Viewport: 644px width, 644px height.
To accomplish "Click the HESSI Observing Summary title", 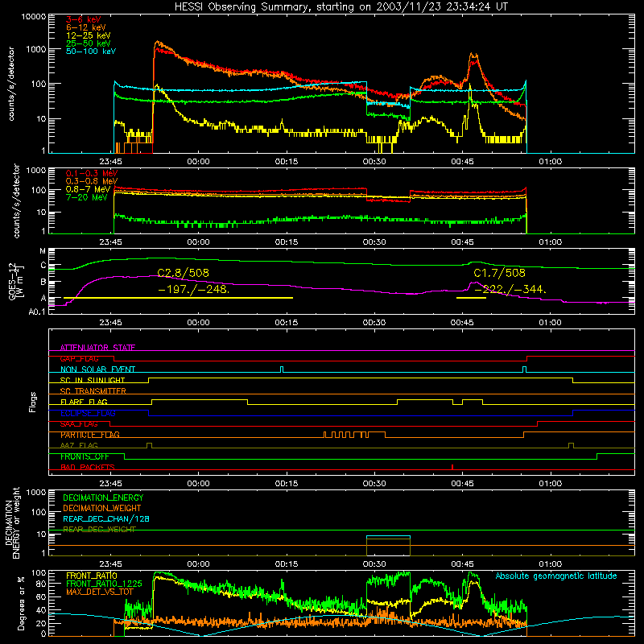I will 341,6.
